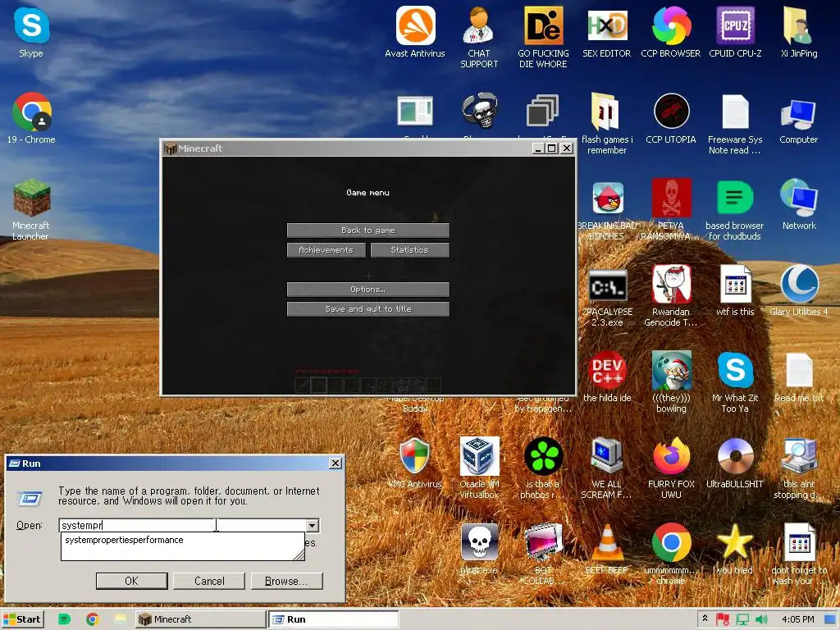Open BREAKING BAD BITCHES angry bird icon
Screen dimensions: 840x630
607,209
